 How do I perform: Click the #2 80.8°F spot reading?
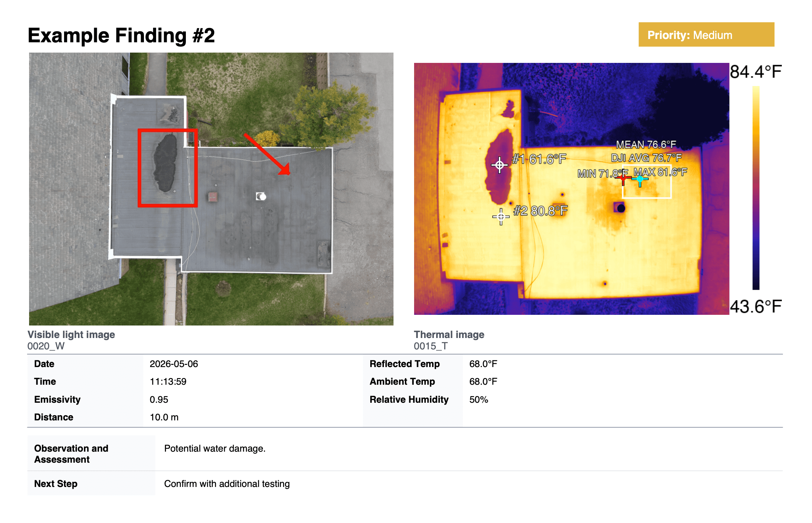pos(540,211)
